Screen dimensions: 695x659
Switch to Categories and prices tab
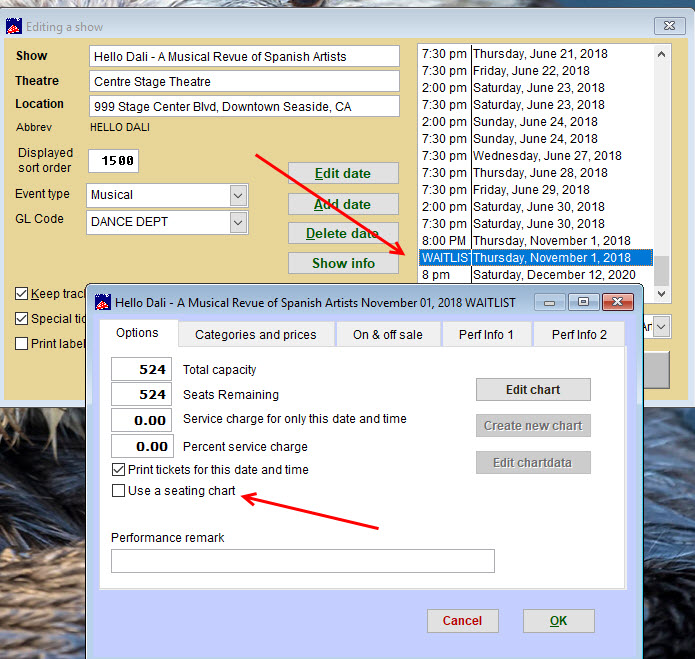click(255, 334)
